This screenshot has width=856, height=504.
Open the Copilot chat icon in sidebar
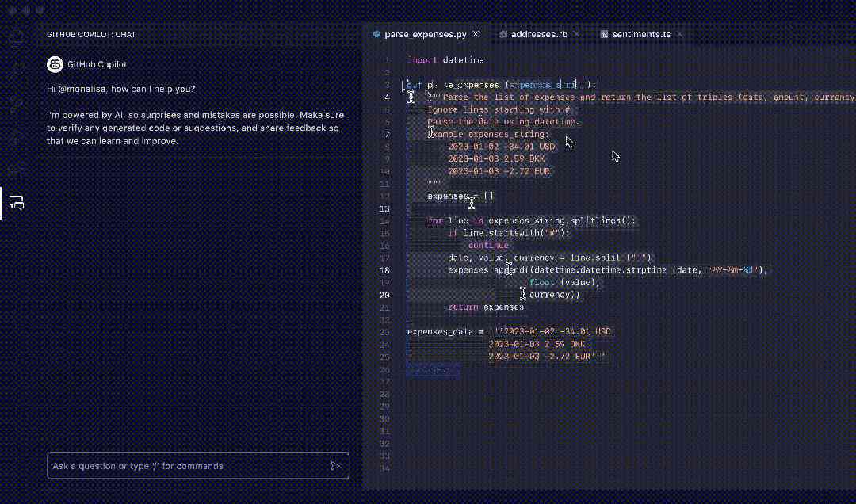point(17,203)
